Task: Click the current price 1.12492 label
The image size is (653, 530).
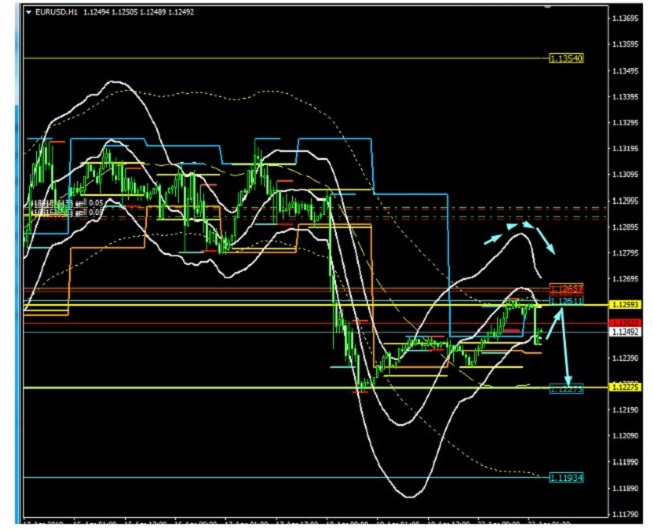Action: coord(625,332)
